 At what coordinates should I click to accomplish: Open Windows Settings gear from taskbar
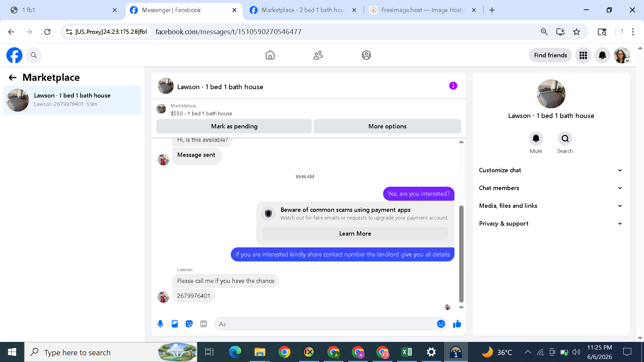tap(431, 352)
